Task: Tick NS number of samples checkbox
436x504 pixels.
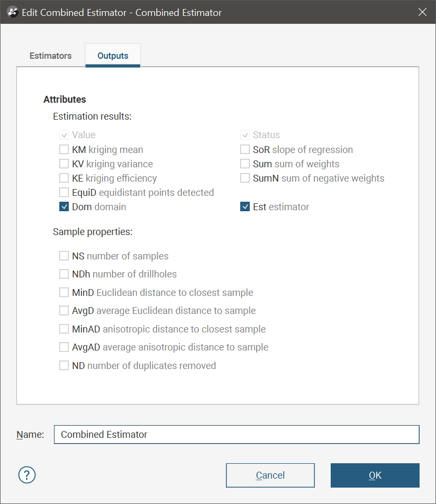Action: point(64,256)
